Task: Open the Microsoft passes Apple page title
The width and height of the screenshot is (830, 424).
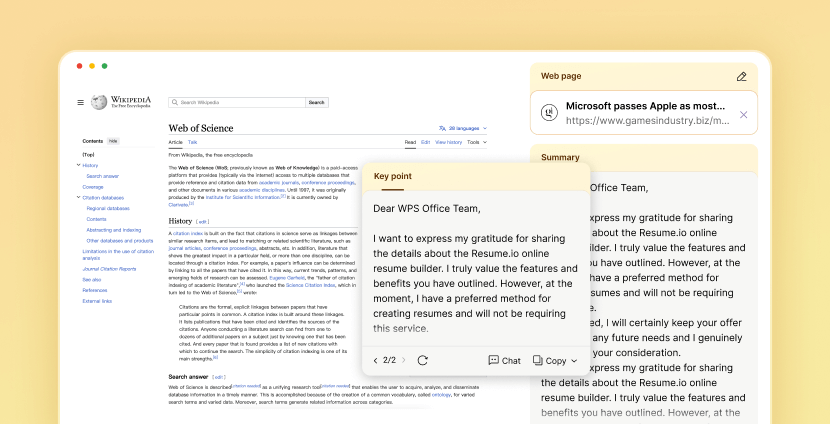Action: 646,106
